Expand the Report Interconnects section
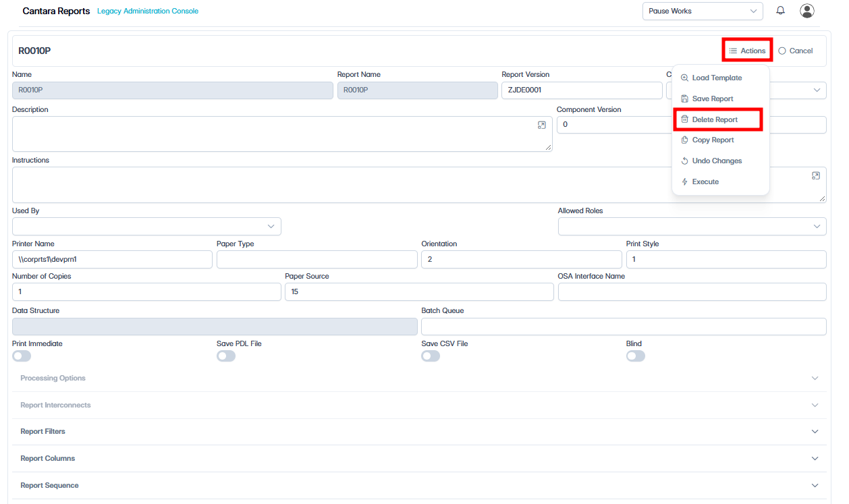The image size is (849, 504). [419, 405]
